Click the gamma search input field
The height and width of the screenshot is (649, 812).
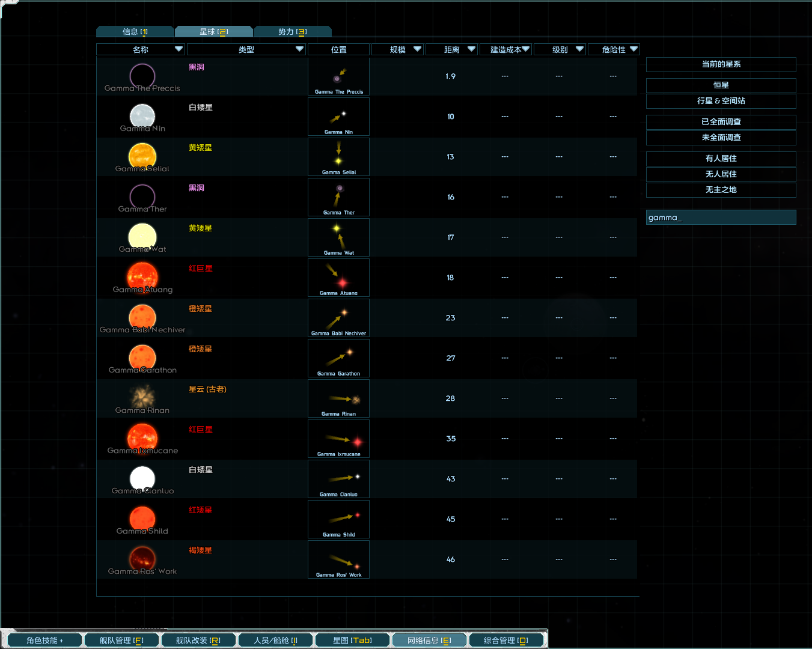point(721,217)
